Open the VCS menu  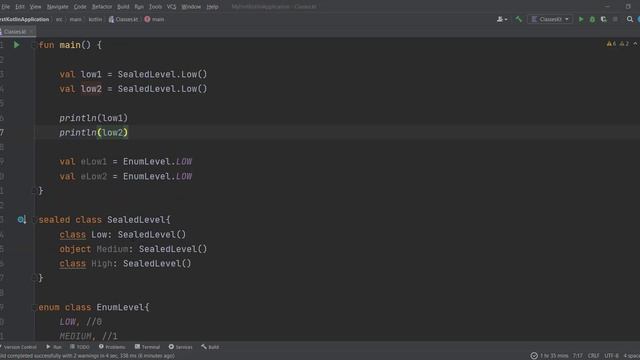tap(171, 7)
